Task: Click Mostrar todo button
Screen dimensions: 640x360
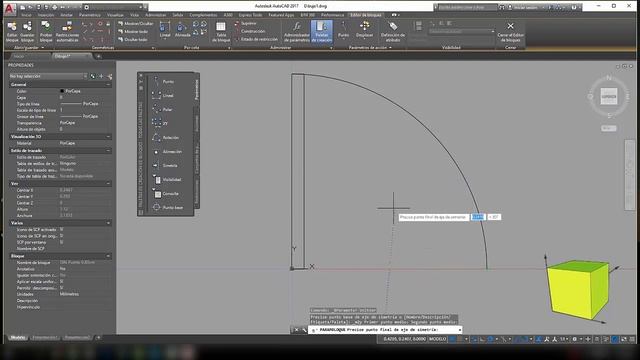Action: click(x=133, y=31)
